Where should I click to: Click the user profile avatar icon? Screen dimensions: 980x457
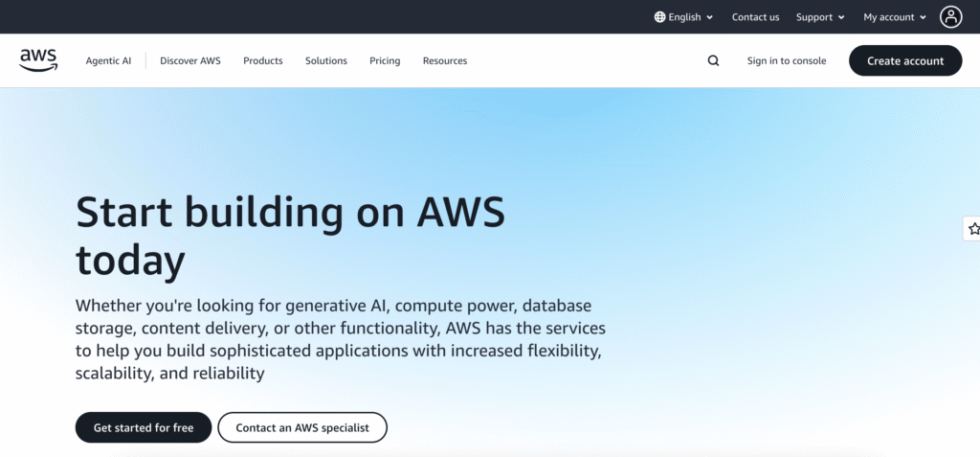(x=950, y=16)
